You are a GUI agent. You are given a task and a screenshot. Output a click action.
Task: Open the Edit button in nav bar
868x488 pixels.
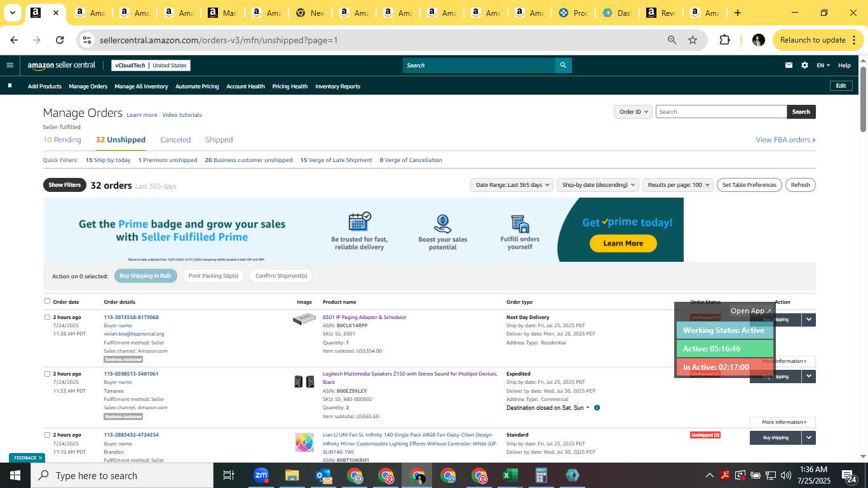tap(841, 86)
